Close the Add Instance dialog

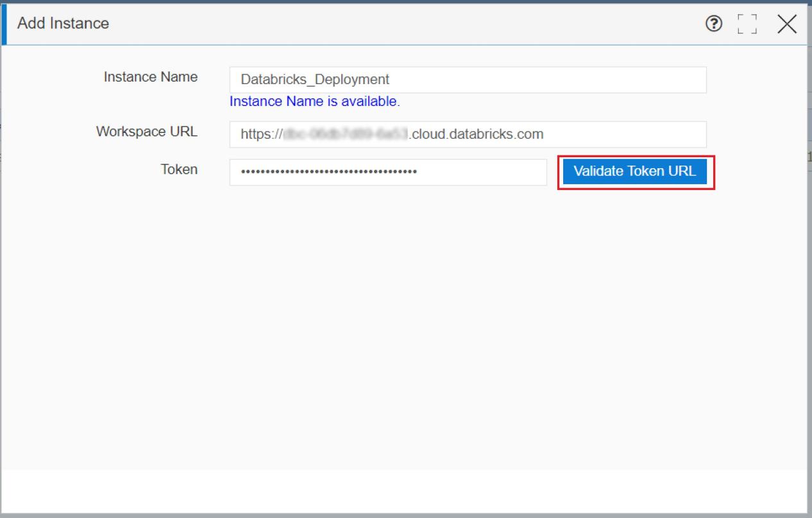[x=787, y=24]
